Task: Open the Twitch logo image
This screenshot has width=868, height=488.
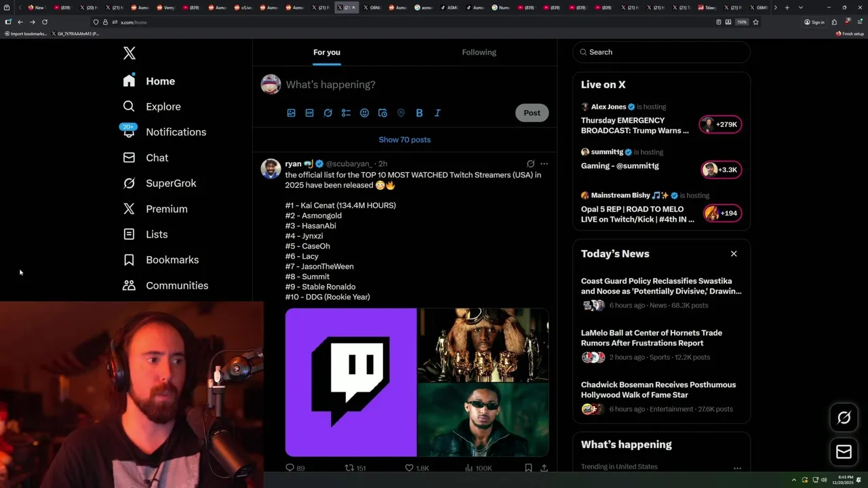Action: (x=351, y=382)
